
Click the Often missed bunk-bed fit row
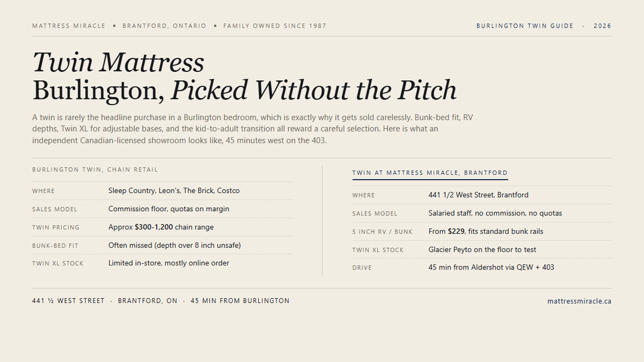tap(162, 245)
